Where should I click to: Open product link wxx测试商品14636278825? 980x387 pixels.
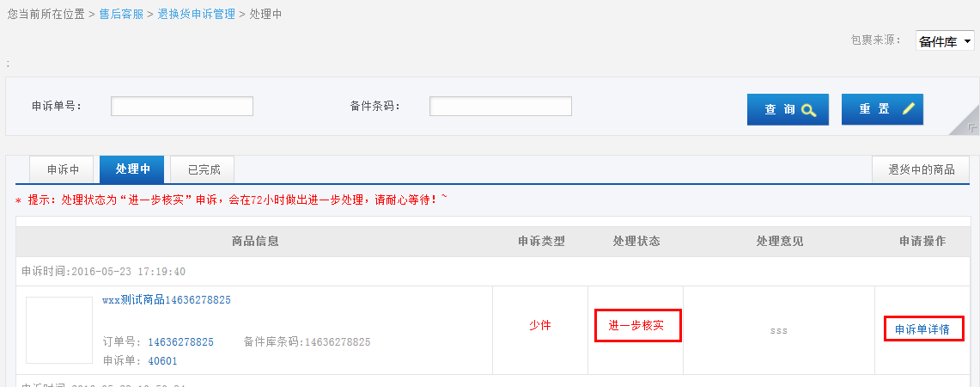click(167, 300)
